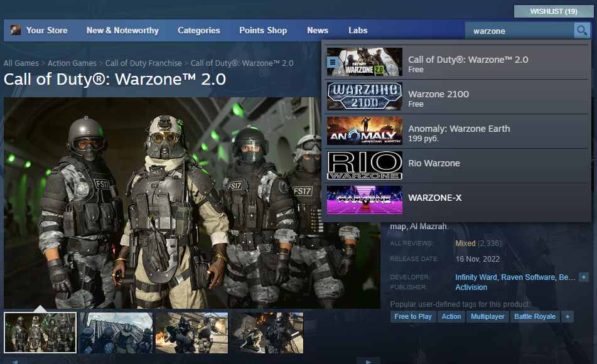Click the magnifier search button

coord(582,30)
